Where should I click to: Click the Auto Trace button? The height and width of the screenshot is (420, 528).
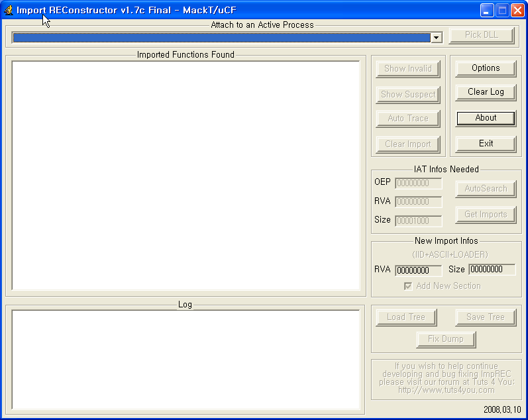(x=408, y=119)
